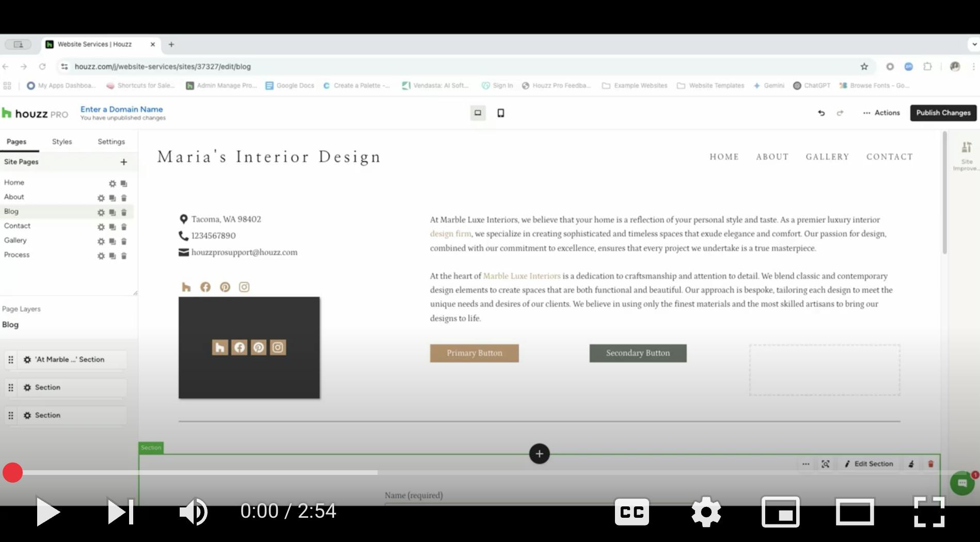Open the green chat support bubble
Screen dimensions: 980x542
[962, 483]
